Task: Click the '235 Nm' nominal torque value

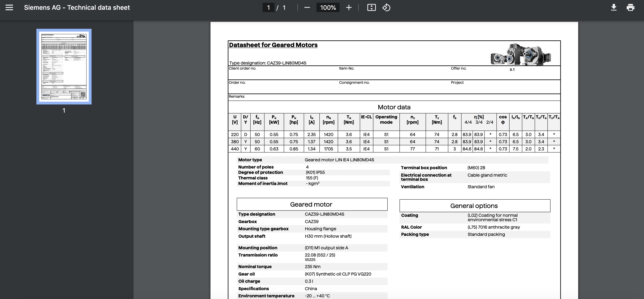Action: click(x=312, y=267)
